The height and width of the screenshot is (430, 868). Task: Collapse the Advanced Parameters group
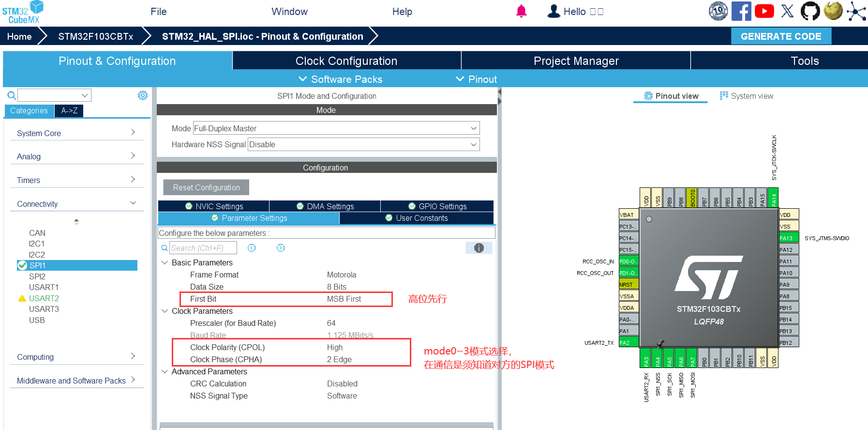click(165, 371)
